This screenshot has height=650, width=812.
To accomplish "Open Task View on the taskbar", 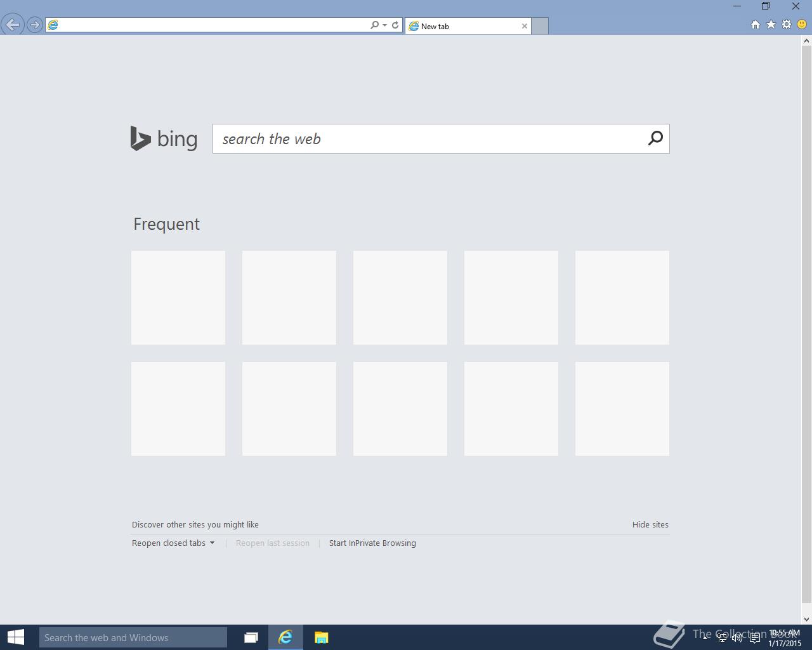I will pos(251,637).
